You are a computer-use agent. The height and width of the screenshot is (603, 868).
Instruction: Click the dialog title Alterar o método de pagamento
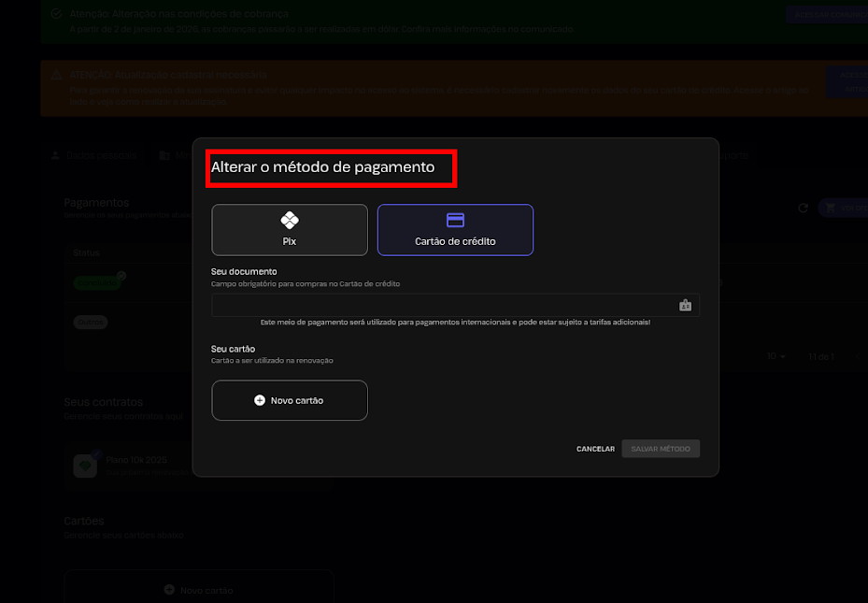323,167
